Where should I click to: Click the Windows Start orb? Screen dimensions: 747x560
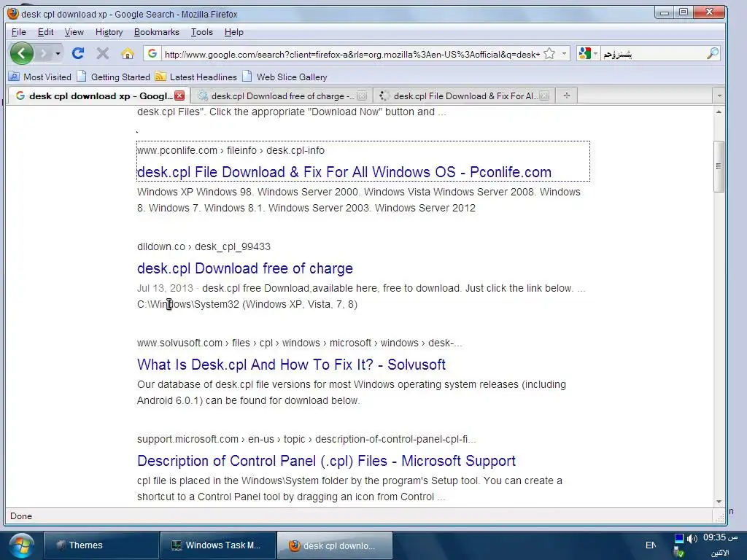[21, 545]
